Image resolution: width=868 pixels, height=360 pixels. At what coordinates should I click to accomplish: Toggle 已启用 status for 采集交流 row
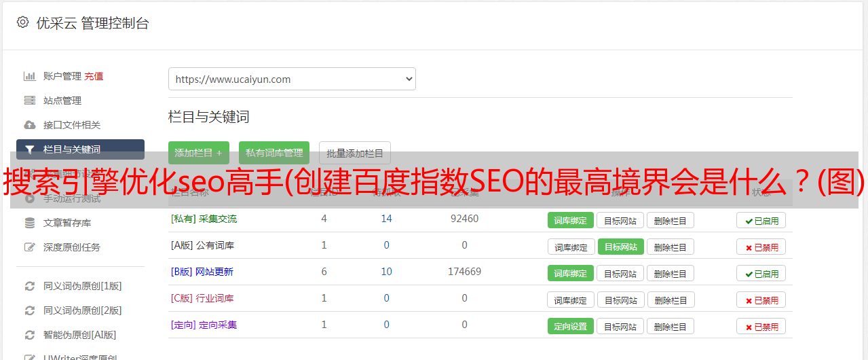point(761,220)
